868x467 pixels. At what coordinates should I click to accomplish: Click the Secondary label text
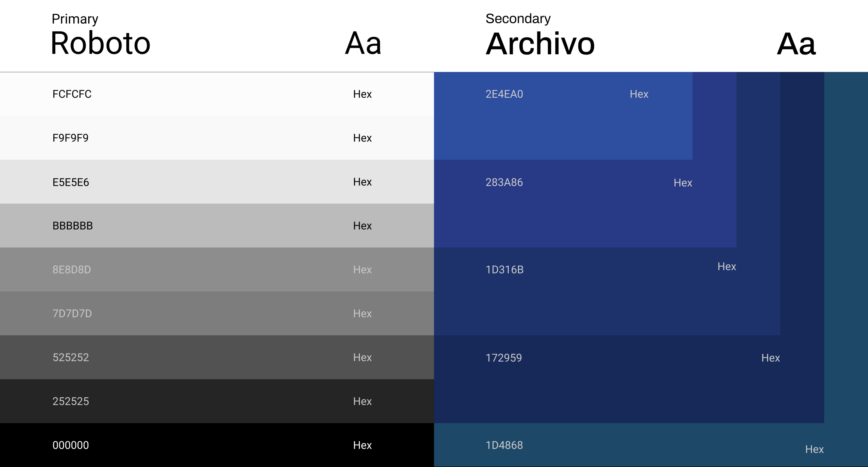tap(518, 18)
